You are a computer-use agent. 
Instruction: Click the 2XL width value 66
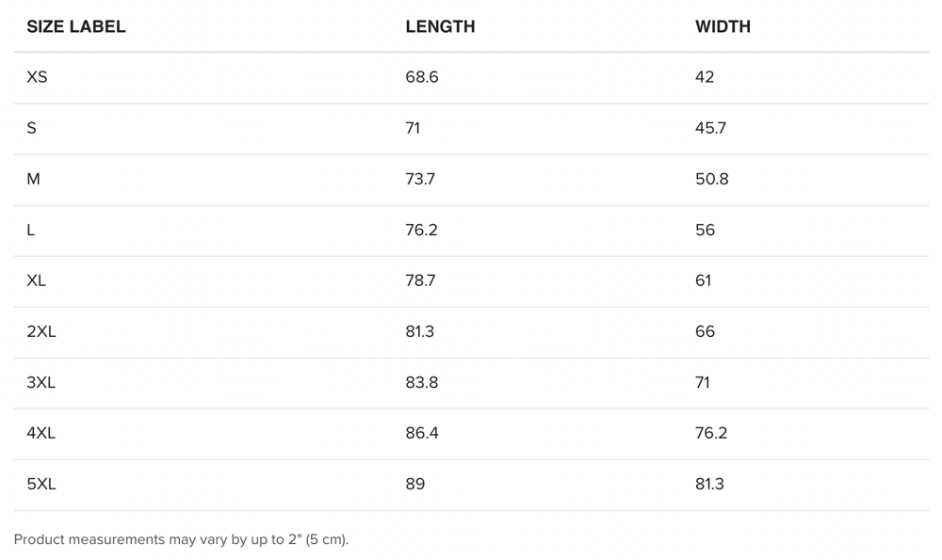(x=705, y=331)
